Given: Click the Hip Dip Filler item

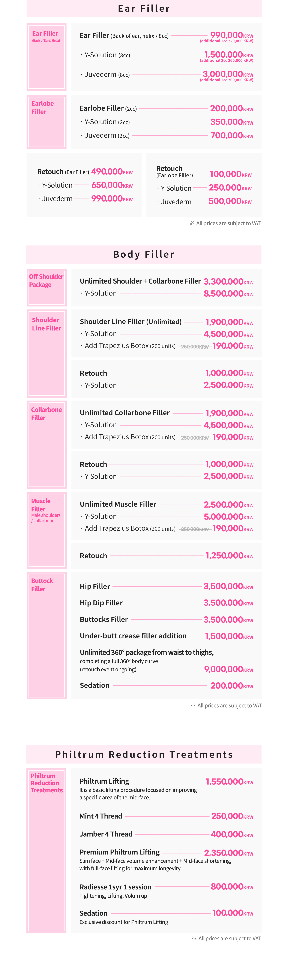Looking at the screenshot, I should coord(101,603).
